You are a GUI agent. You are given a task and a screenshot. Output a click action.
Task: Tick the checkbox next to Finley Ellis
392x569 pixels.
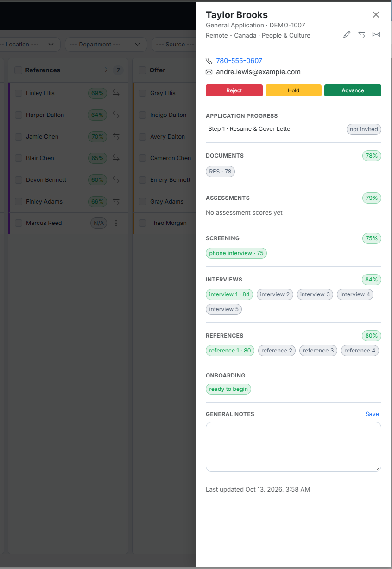coord(19,93)
